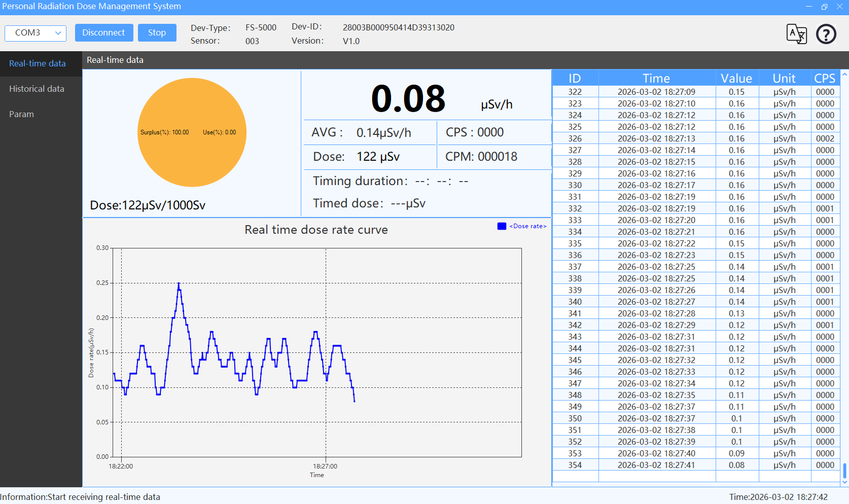The image size is (849, 504).
Task: Expand the COM3 port dropdown
Action: [36, 33]
